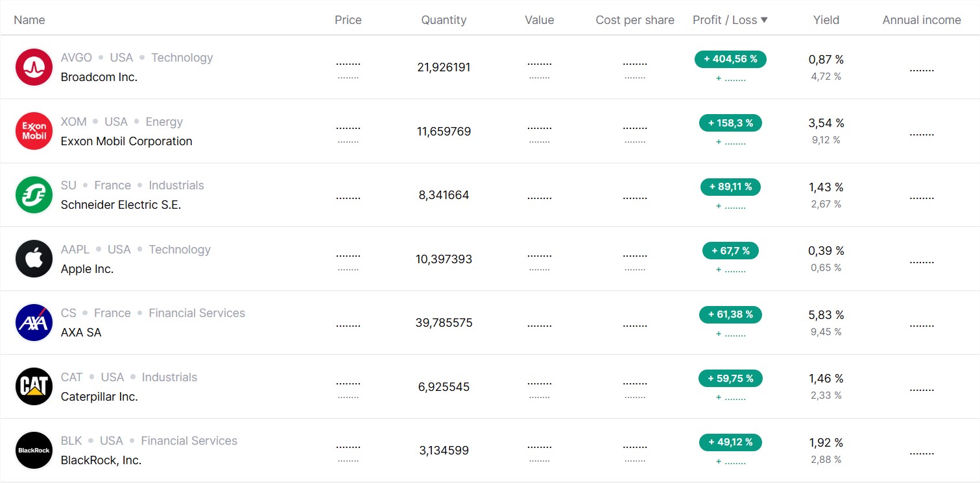Select Exxon Mobil quantity 11,659769
Viewport: 980px width, 483px height.
444,132
